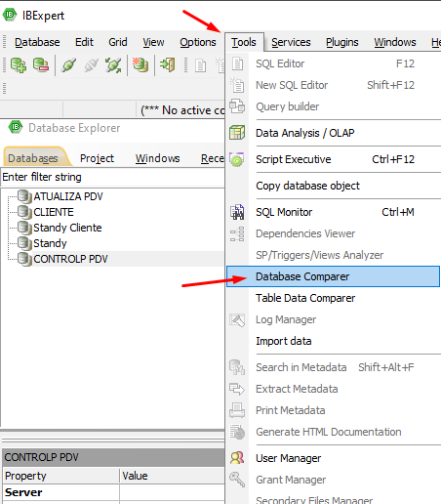This screenshot has width=441, height=504.
Task: Open the Database menu
Action: click(37, 42)
